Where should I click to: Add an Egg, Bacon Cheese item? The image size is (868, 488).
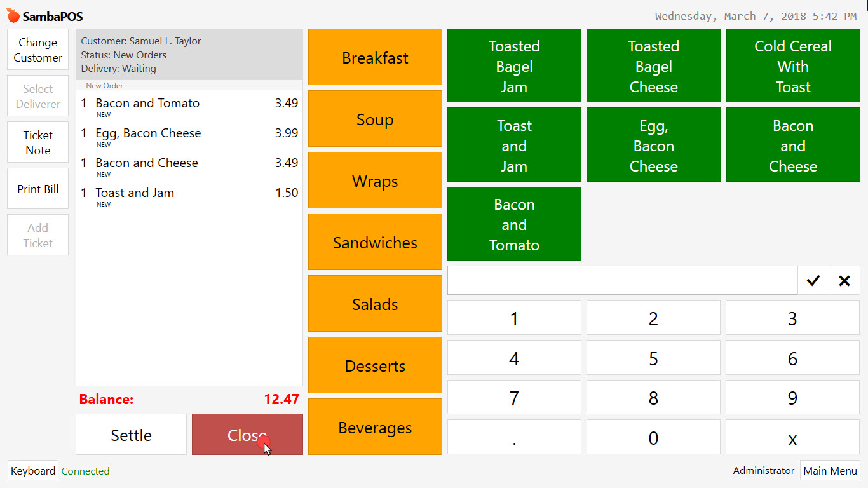653,144
